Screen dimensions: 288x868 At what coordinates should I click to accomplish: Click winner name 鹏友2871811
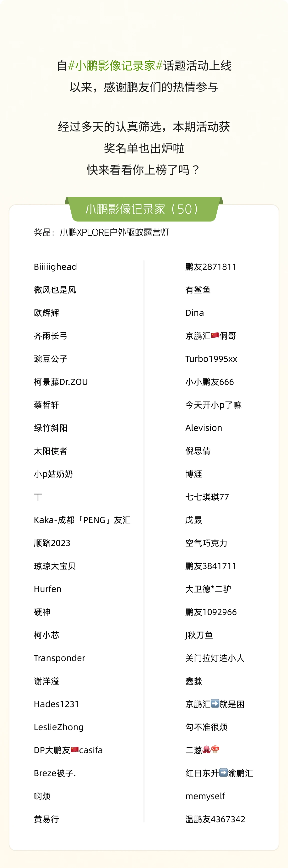tap(211, 267)
